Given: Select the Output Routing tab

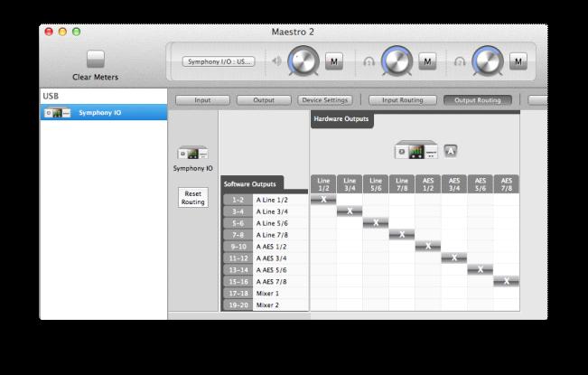Looking at the screenshot, I should tap(478, 100).
